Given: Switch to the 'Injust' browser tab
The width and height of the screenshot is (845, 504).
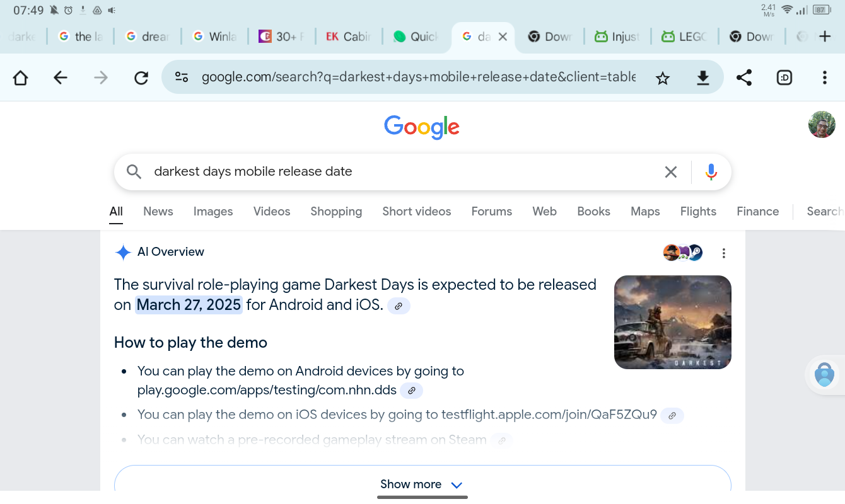Looking at the screenshot, I should (x=617, y=37).
